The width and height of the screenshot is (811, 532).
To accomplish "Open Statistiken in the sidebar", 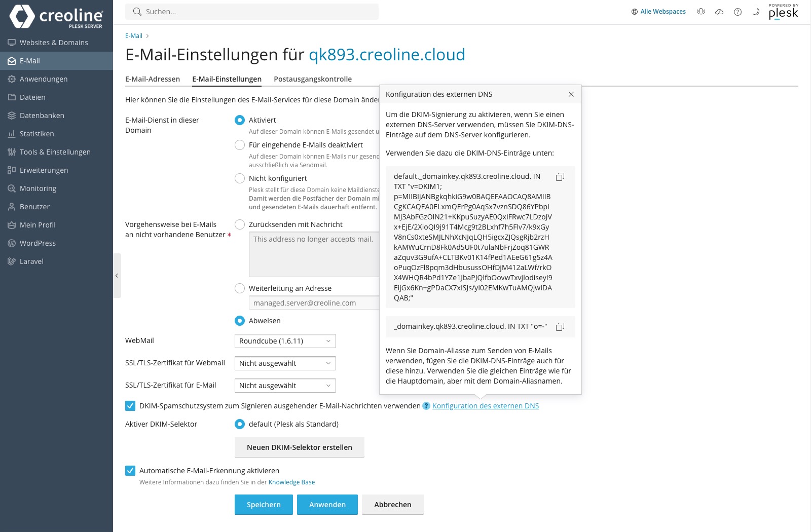I will pyautogui.click(x=56, y=134).
